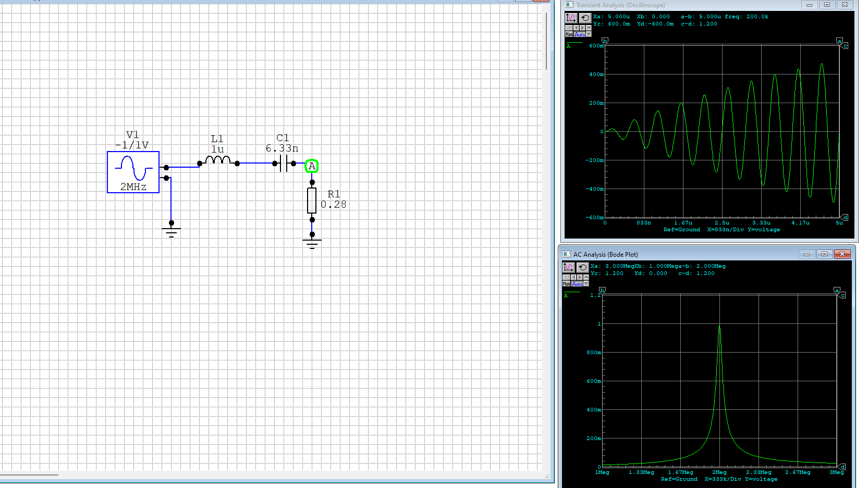The height and width of the screenshot is (488, 868).
Task: Click the waveform setup icon in the Transient Analysis window
Action: coord(571,18)
